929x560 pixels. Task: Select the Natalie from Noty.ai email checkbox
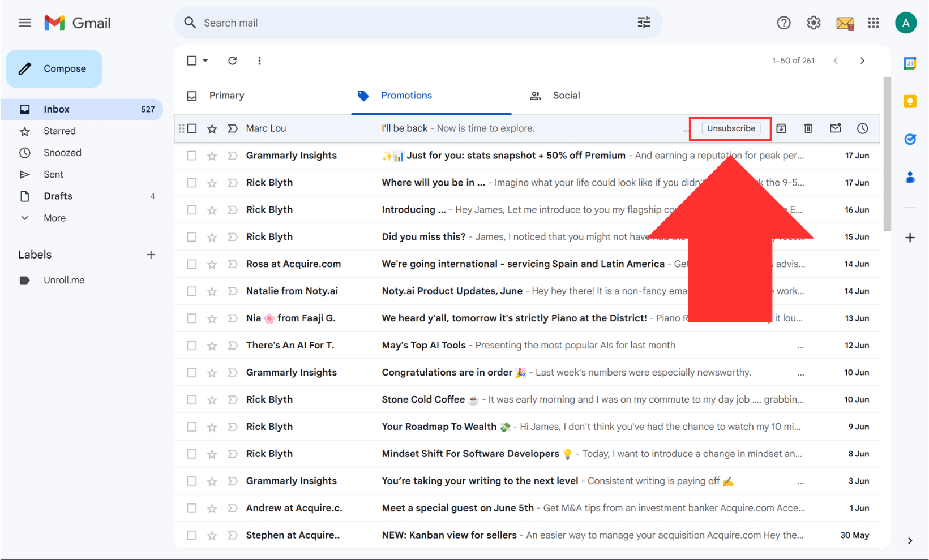pos(192,291)
